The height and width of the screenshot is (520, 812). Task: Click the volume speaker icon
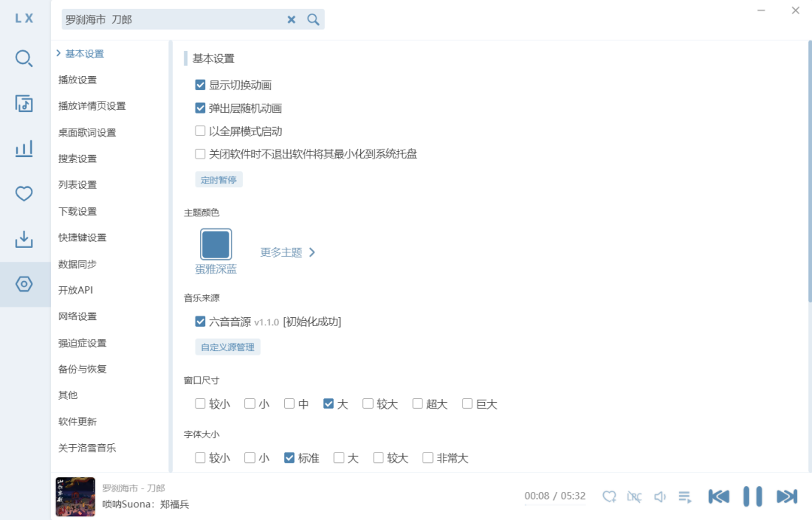(660, 497)
